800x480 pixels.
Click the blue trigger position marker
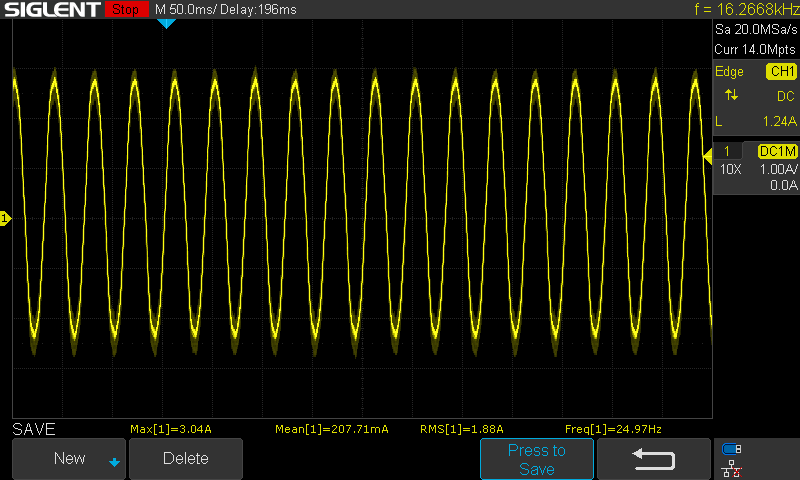[x=166, y=23]
